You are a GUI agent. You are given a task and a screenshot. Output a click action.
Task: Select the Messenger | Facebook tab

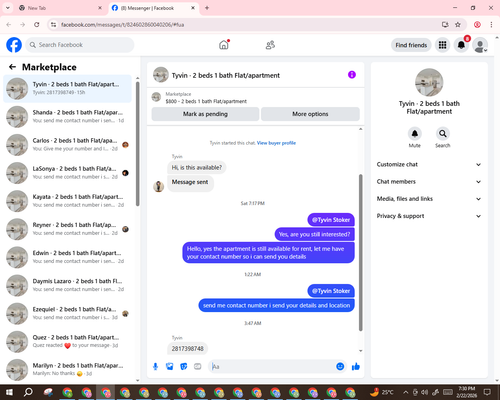[154, 8]
